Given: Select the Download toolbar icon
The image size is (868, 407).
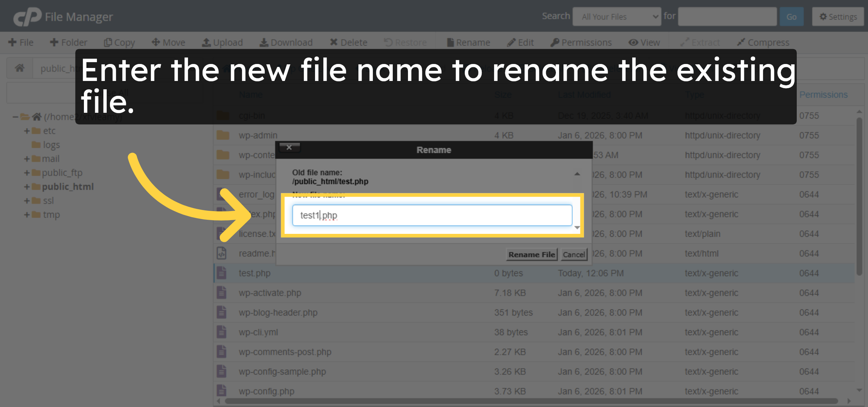Looking at the screenshot, I should [x=286, y=42].
